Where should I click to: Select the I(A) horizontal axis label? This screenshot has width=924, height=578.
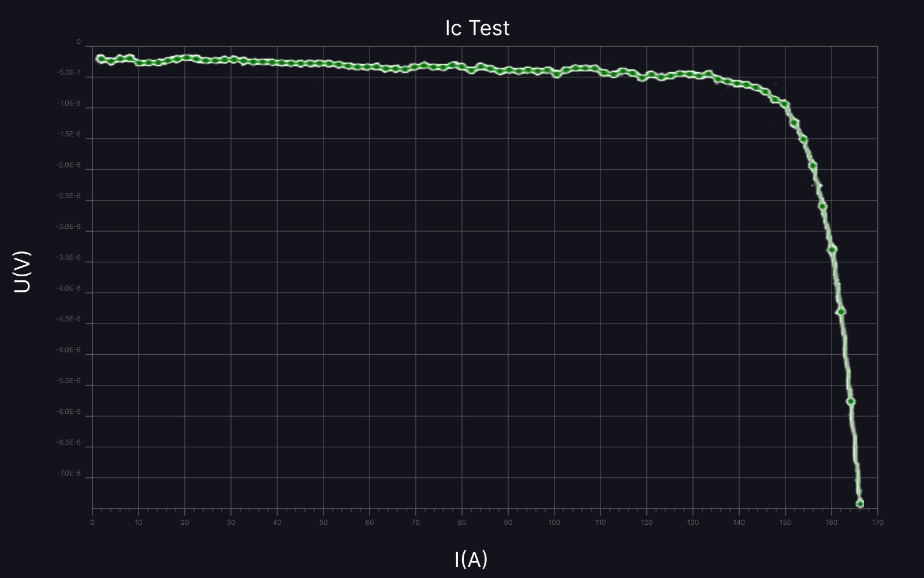point(471,559)
